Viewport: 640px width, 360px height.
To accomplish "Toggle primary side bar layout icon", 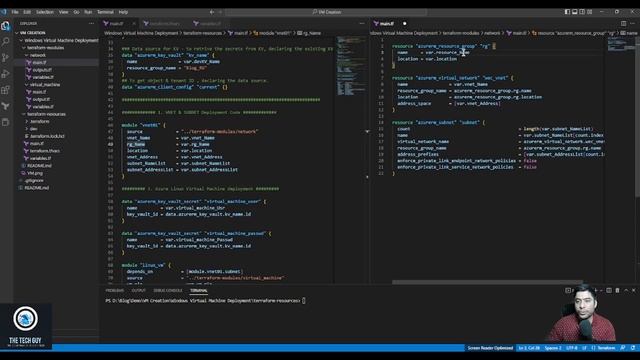I will pyautogui.click(x=567, y=12).
